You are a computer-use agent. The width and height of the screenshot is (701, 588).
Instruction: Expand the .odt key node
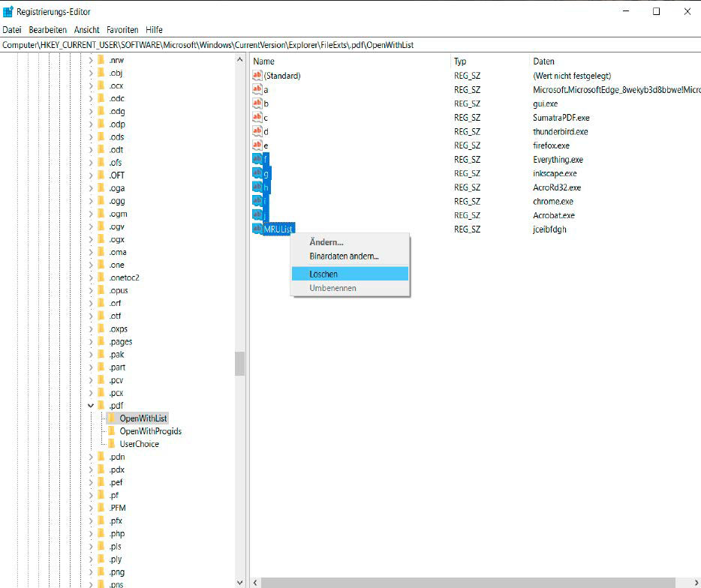[x=91, y=150]
